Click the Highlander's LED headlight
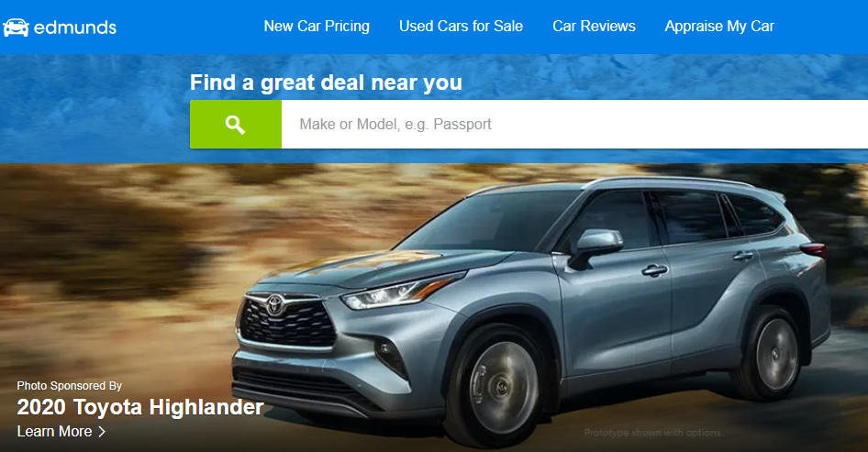868x452 pixels. pyautogui.click(x=400, y=292)
